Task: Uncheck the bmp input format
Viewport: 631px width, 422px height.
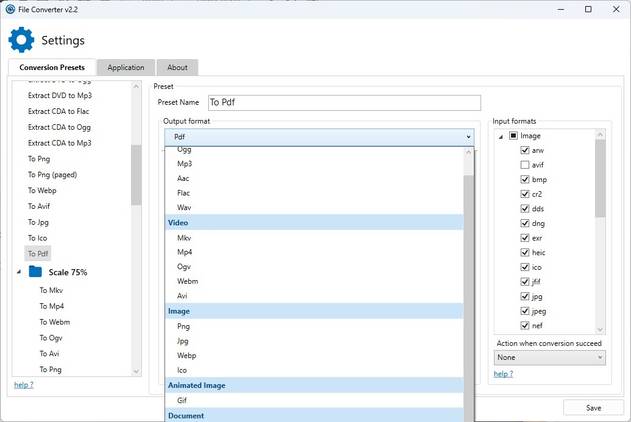Action: (525, 179)
